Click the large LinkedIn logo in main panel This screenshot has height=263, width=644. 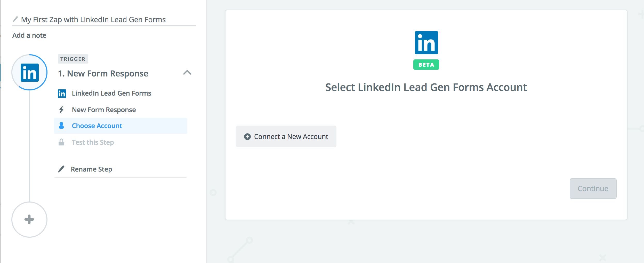[426, 43]
